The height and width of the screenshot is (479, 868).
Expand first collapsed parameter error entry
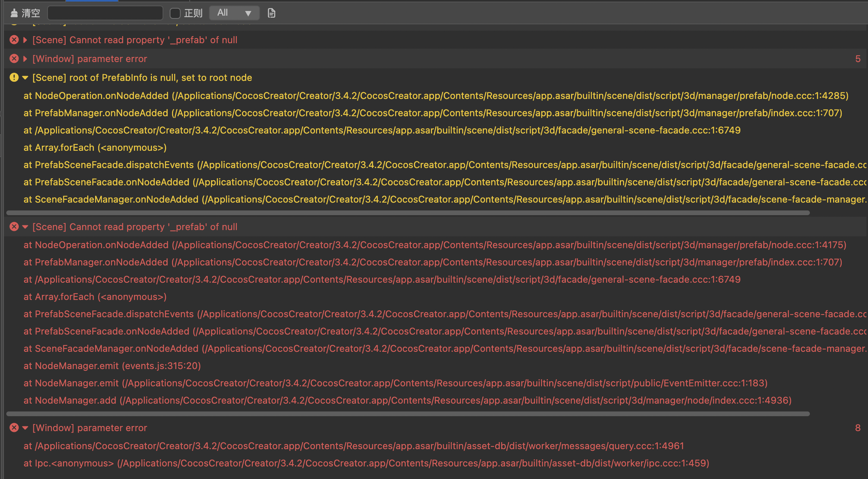tap(25, 59)
